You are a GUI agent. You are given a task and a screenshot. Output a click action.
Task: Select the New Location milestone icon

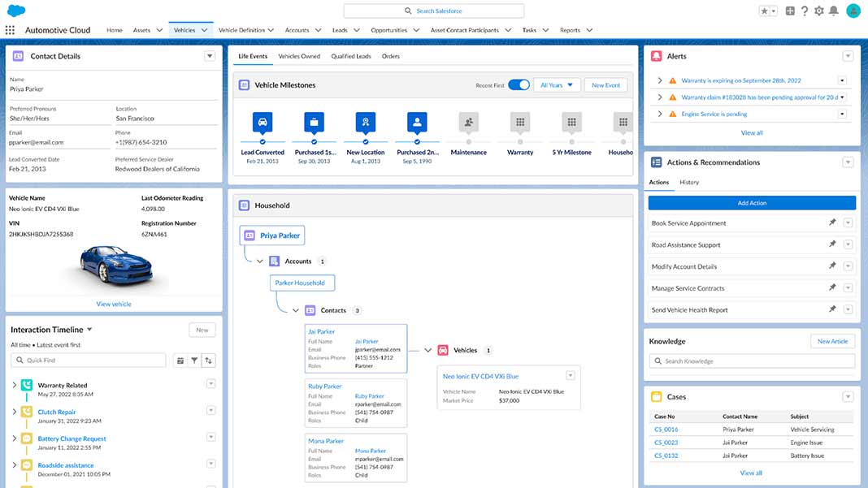[x=366, y=123]
